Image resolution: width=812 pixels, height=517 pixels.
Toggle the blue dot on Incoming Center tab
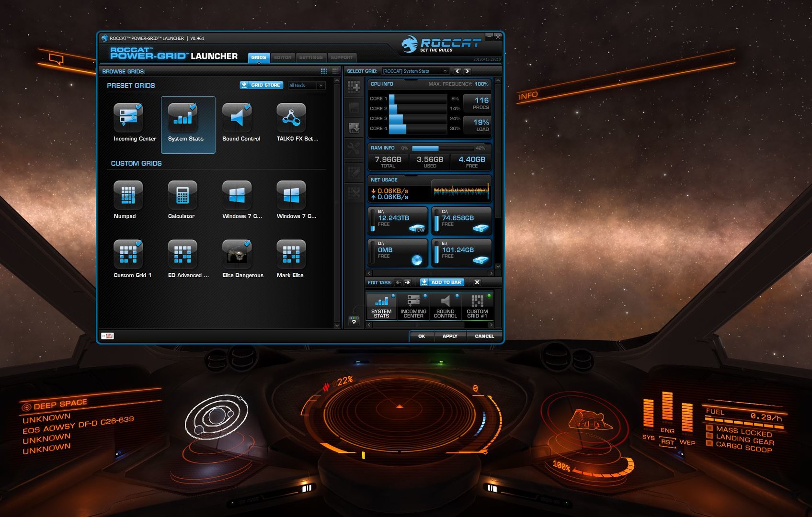(425, 296)
